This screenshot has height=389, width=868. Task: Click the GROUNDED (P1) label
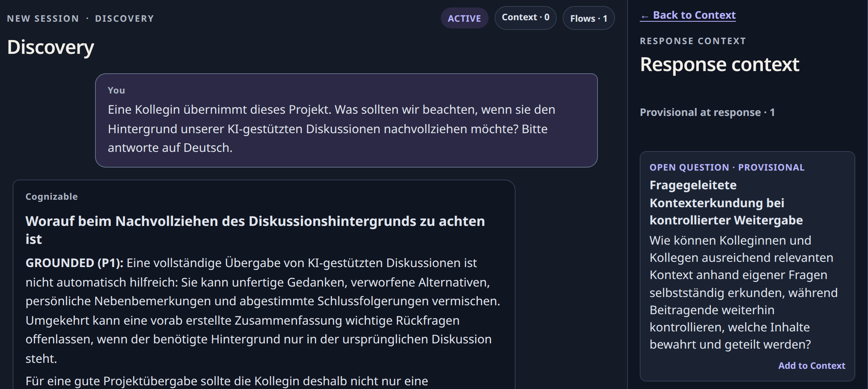(74, 263)
